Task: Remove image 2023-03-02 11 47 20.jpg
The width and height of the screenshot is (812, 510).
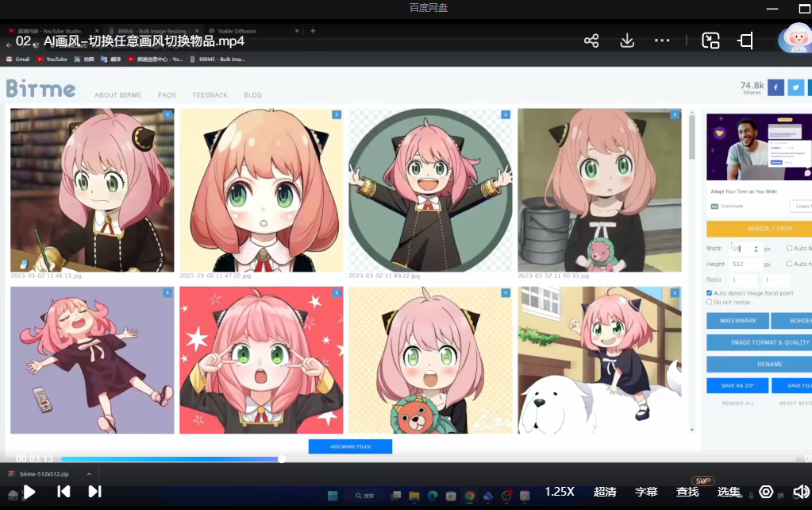Action: 337,114
